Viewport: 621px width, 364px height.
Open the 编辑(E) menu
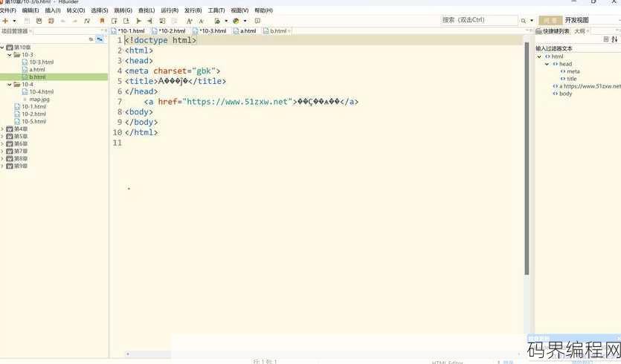coord(30,10)
